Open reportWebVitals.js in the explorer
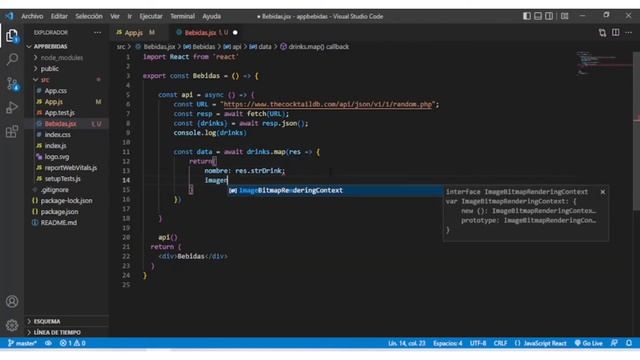This screenshot has height=360, width=640. point(67,168)
